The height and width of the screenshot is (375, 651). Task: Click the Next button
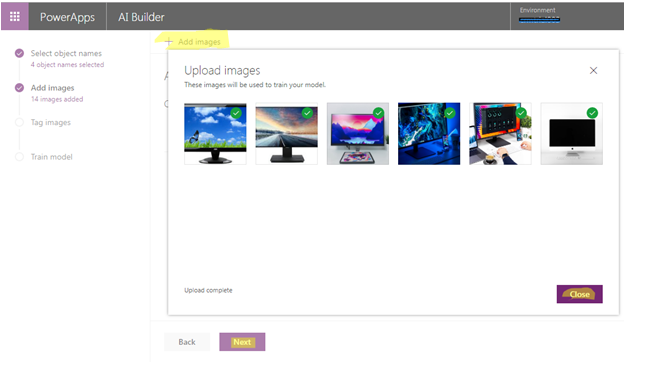tap(242, 342)
